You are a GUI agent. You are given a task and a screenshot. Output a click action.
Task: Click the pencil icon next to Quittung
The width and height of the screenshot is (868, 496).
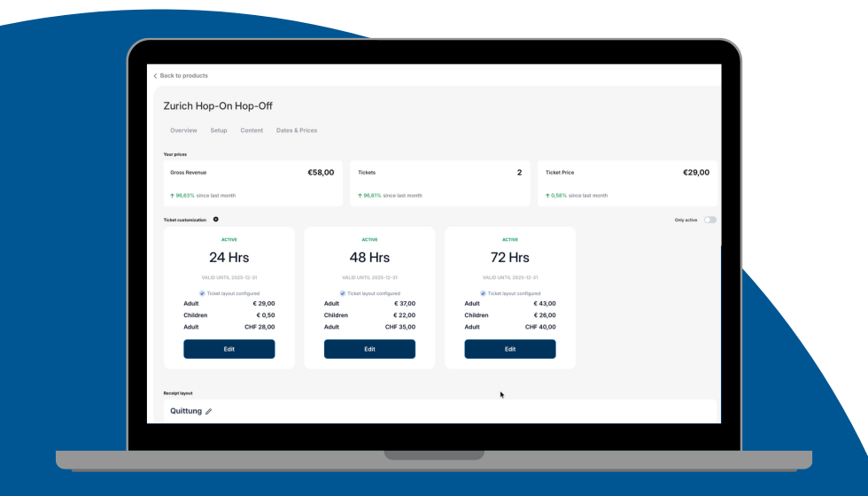(209, 411)
